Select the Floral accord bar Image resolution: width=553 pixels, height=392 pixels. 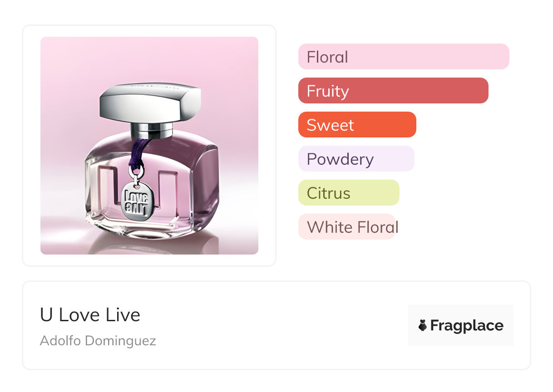403,57
